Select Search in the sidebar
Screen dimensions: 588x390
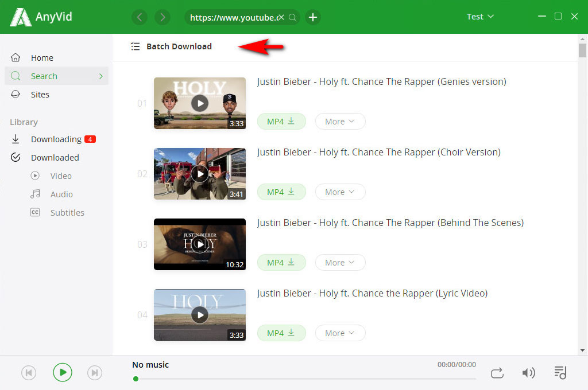(x=57, y=76)
